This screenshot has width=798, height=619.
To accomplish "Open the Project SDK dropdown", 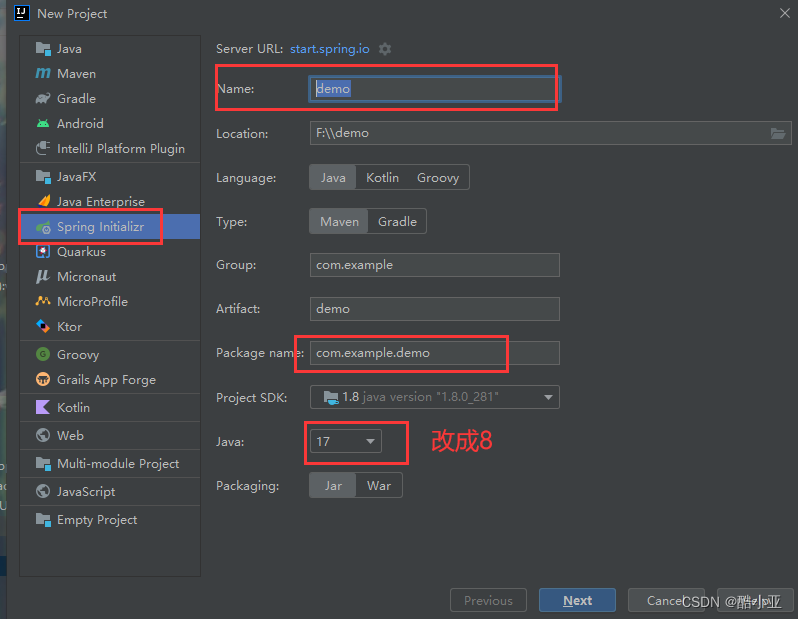I will (x=435, y=397).
